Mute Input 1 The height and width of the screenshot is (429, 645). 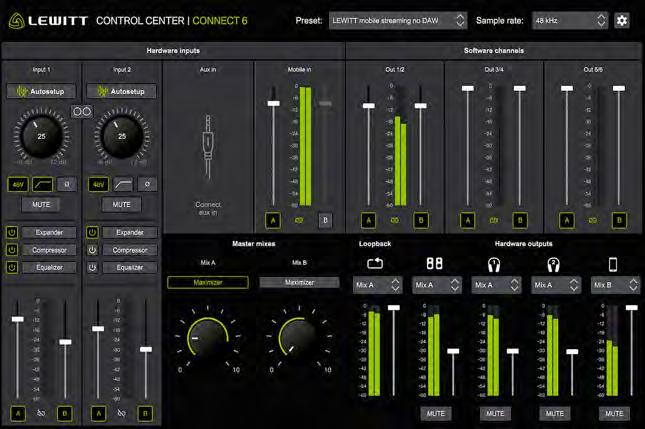click(41, 204)
